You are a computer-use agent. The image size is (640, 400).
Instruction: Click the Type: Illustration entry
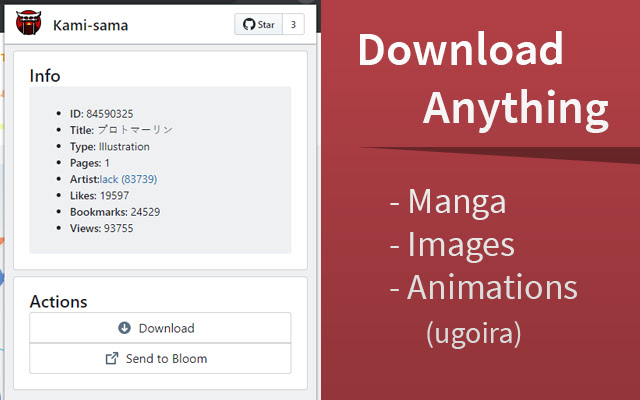pyautogui.click(x=110, y=147)
